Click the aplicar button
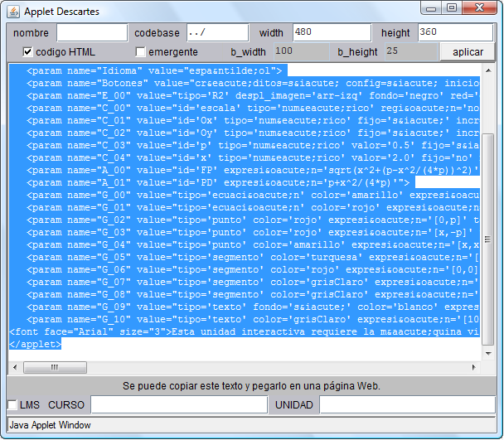This screenshot has width=504, height=440. click(468, 52)
